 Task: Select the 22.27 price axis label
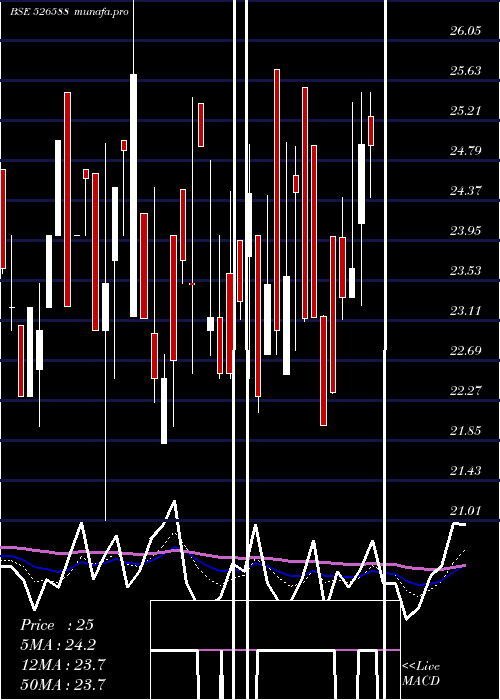pos(466,391)
